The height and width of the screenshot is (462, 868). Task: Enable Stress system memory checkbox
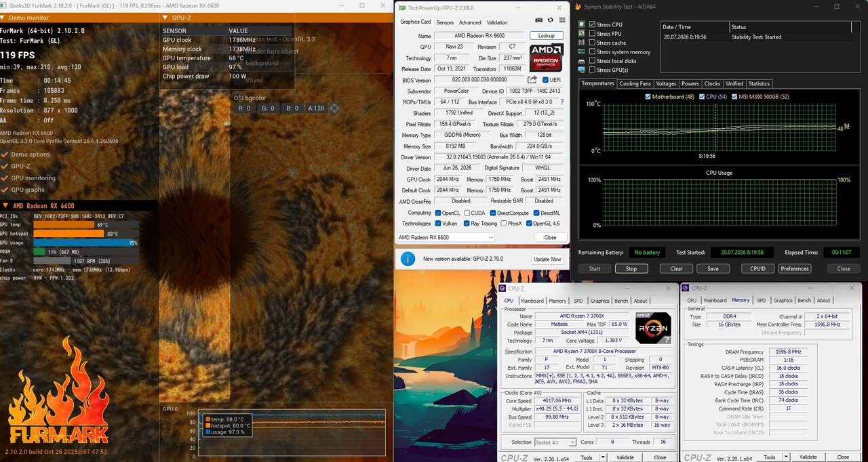click(593, 51)
